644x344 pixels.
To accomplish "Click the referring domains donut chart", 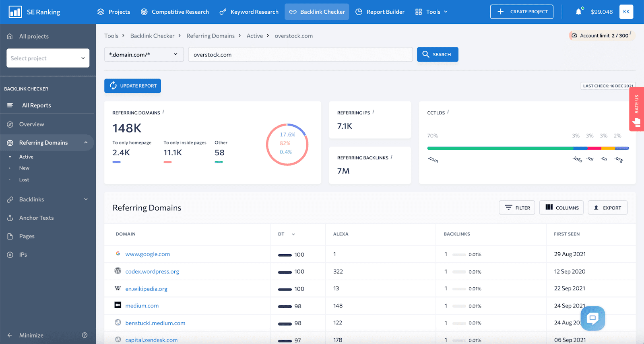I will pos(287,144).
